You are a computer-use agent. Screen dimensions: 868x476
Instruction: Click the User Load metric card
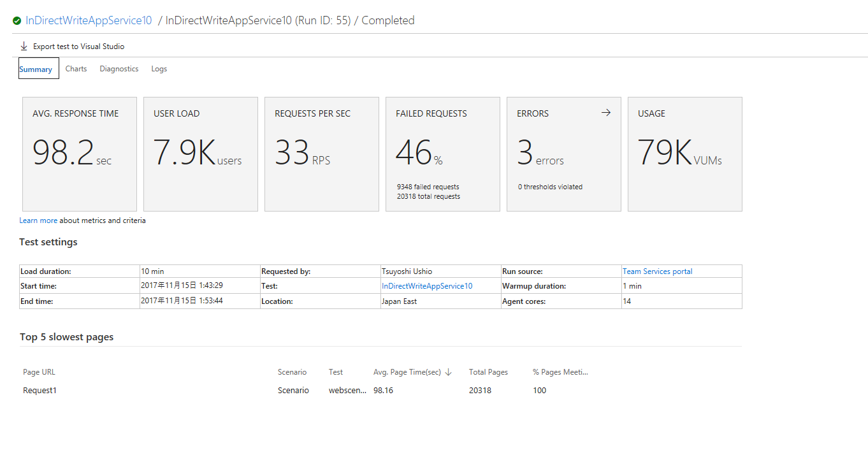point(200,154)
